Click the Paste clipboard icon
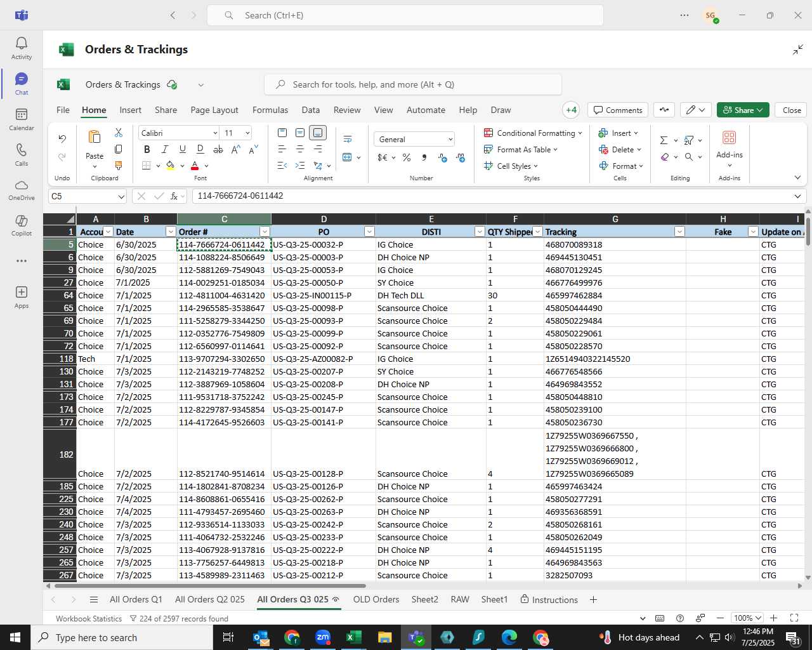Viewport: 812px width, 650px height. tap(95, 137)
